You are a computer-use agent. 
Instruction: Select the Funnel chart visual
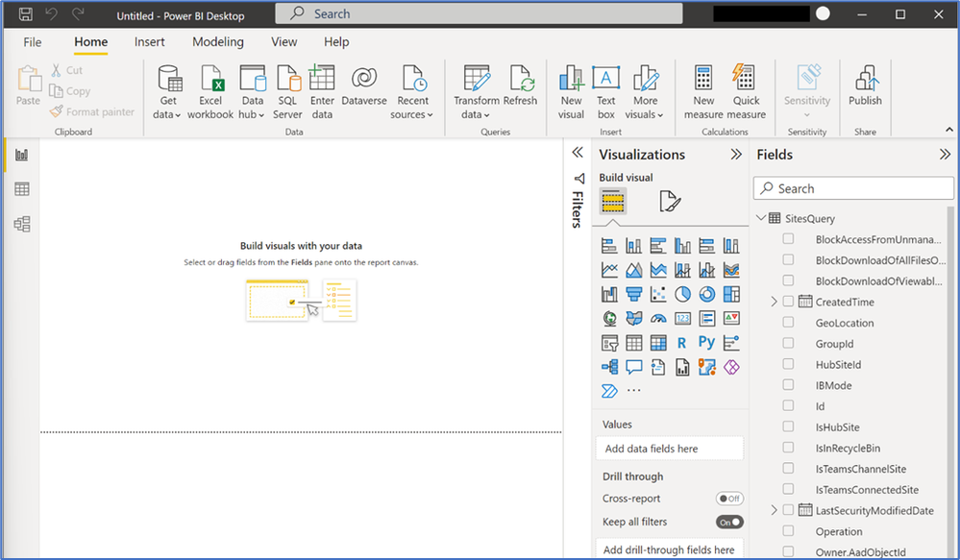tap(633, 294)
